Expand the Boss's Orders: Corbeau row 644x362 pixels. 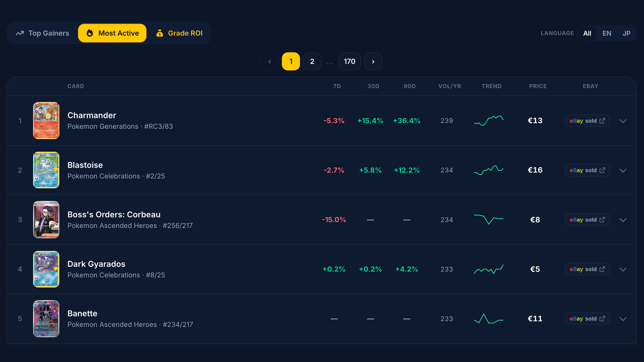coord(623,220)
